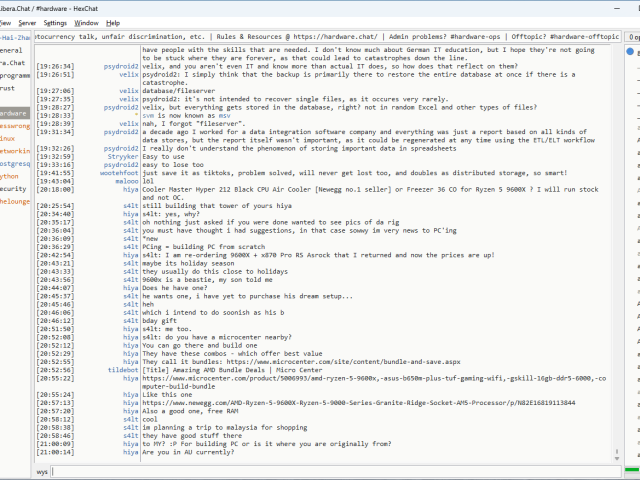Image resolution: width=640 pixels, height=480 pixels.
Task: Focus the message input box
Action: pyautogui.click(x=336, y=471)
